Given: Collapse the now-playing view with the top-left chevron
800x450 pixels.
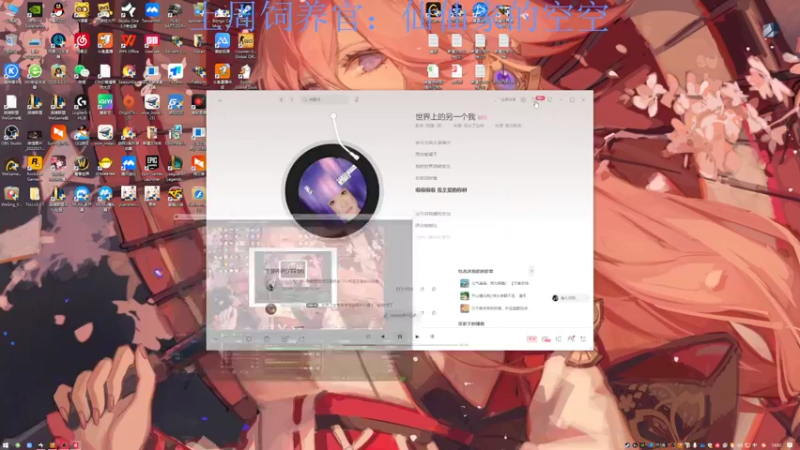Looking at the screenshot, I should tap(220, 100).
